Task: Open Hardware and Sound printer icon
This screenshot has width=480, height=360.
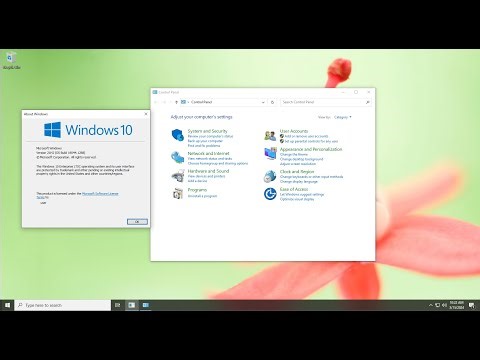Action: (x=178, y=176)
